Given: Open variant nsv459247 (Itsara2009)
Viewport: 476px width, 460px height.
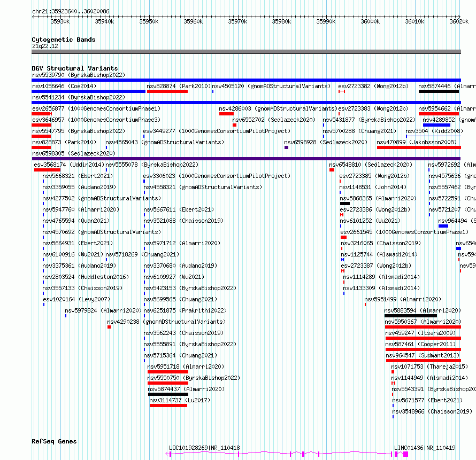Looking at the screenshot, I should pos(420,333).
